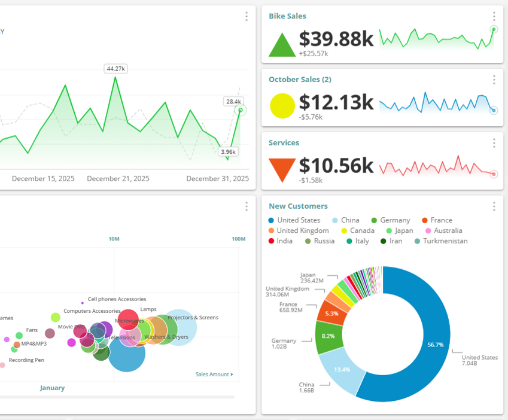This screenshot has height=420, width=508.
Task: Click the Bike Sales title
Action: click(287, 16)
